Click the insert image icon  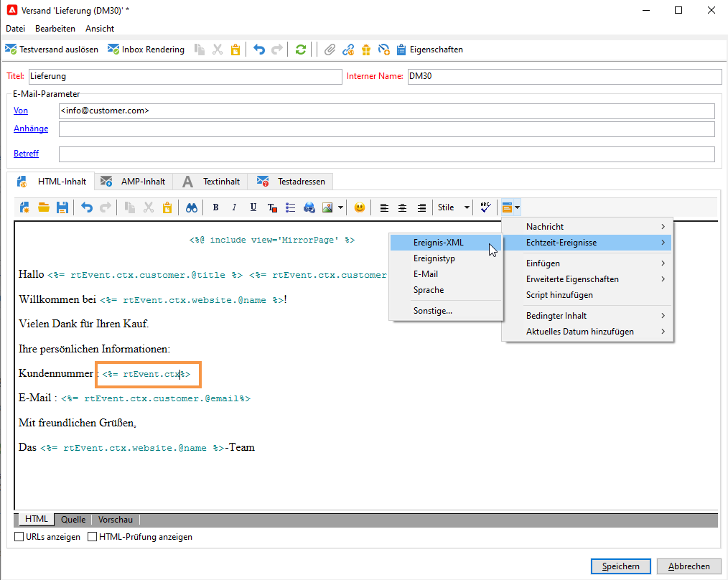coord(328,207)
